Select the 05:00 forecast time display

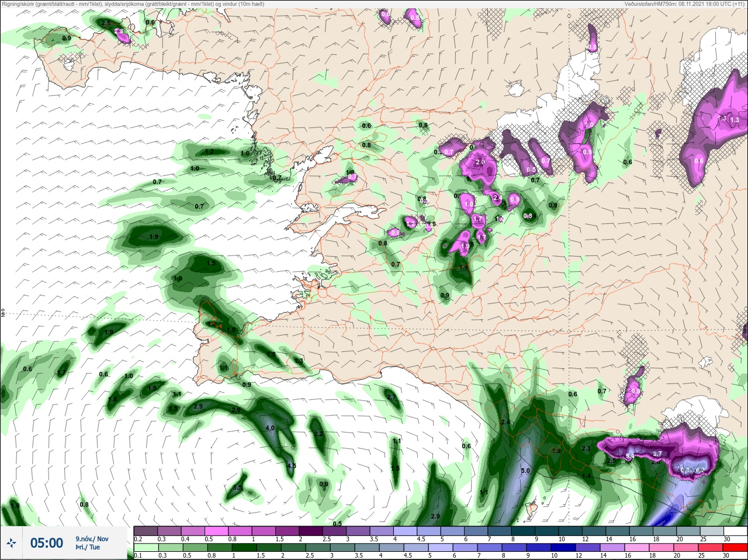point(47,543)
